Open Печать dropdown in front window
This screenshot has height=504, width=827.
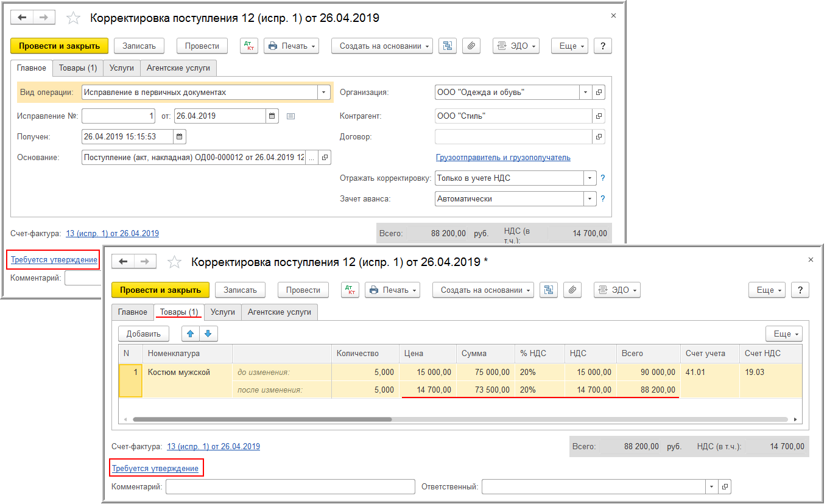pos(392,290)
